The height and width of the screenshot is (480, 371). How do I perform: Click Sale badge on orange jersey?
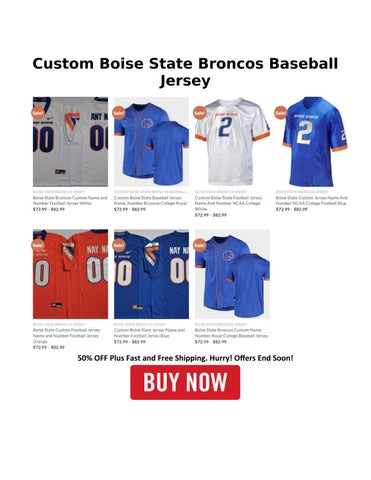[38, 245]
